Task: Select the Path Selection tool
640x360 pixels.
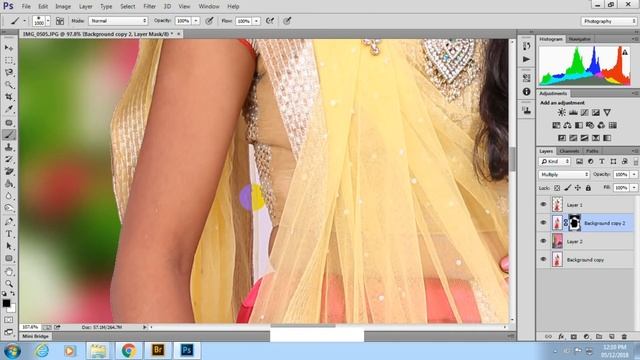Action: coord(9,246)
